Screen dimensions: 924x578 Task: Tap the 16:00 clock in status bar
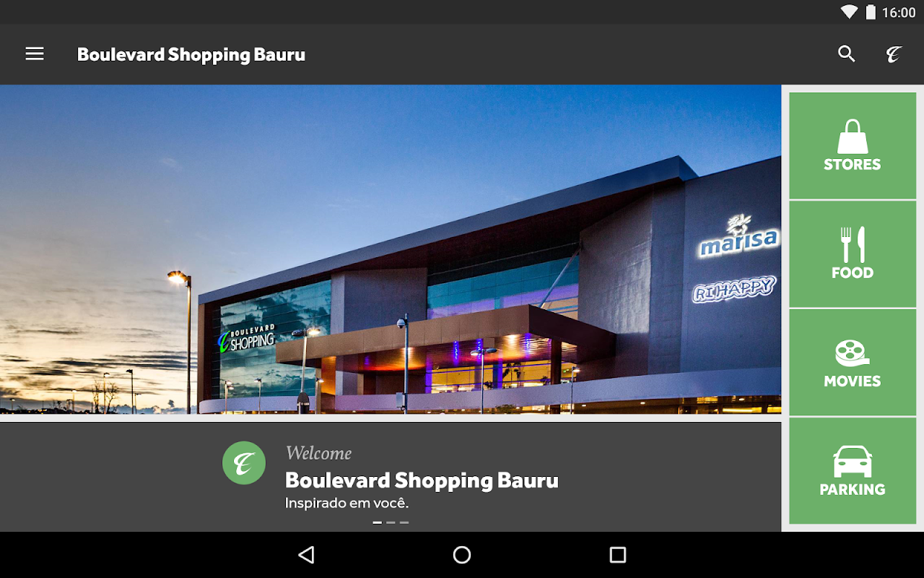pos(899,12)
